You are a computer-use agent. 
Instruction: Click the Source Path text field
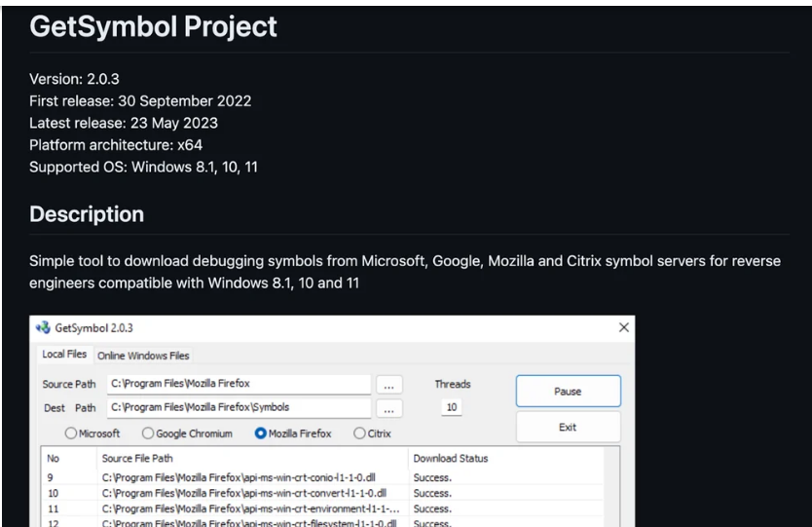coord(238,384)
